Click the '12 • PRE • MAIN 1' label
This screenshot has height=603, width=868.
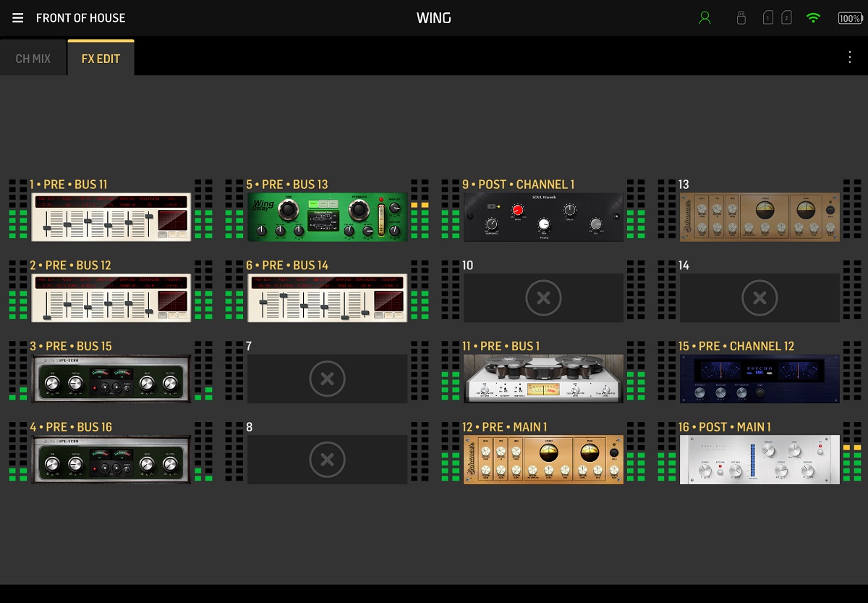pos(505,427)
